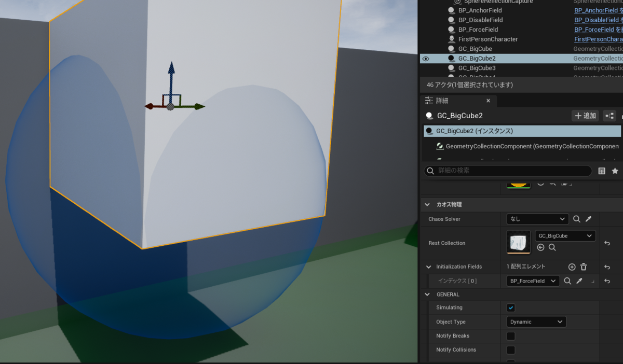Collapse the Initialization Fields array
This screenshot has width=623, height=364.
pyautogui.click(x=428, y=267)
